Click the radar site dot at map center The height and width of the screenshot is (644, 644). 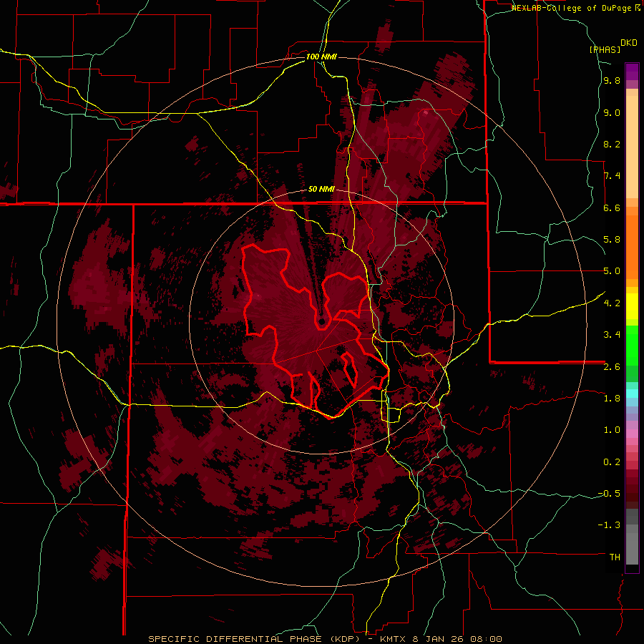tap(321, 321)
